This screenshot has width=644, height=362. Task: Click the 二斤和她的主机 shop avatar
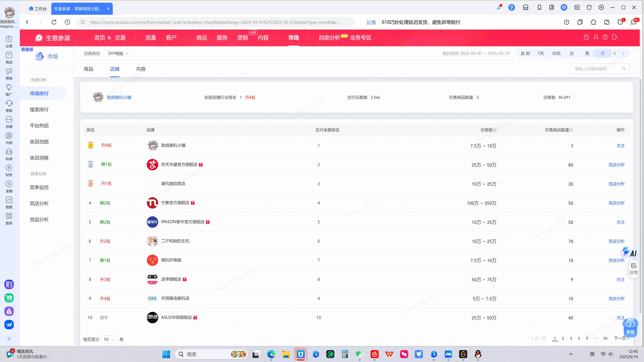point(152,241)
